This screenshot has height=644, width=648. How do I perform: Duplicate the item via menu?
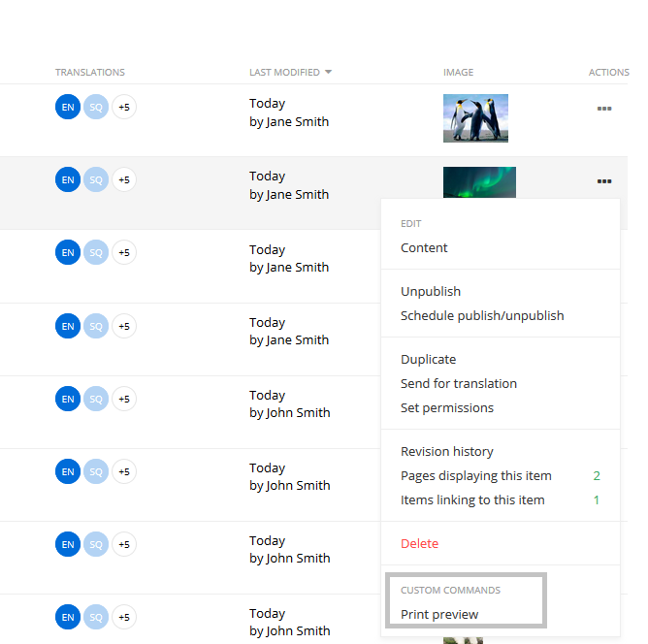(x=428, y=360)
